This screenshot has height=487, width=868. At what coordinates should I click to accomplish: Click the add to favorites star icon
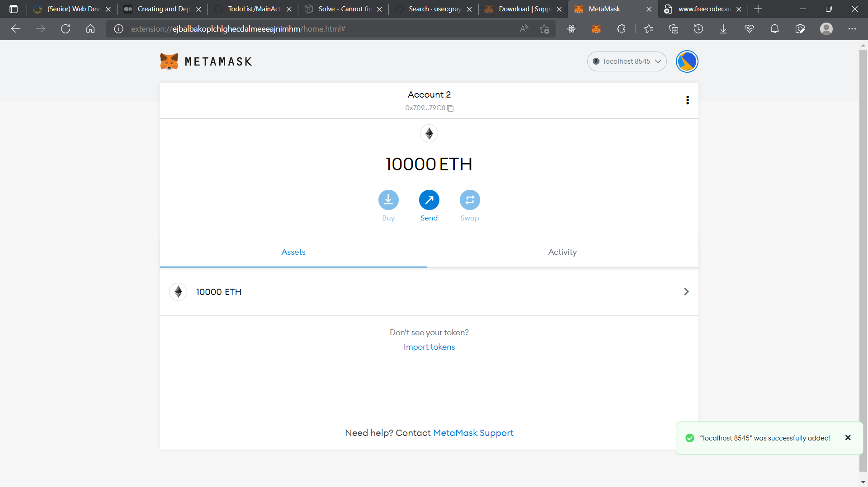click(544, 29)
